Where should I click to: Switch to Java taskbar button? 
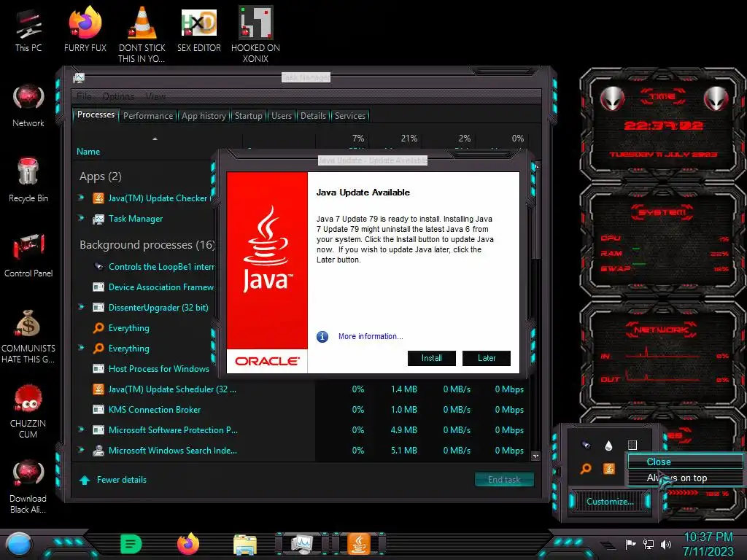(359, 544)
